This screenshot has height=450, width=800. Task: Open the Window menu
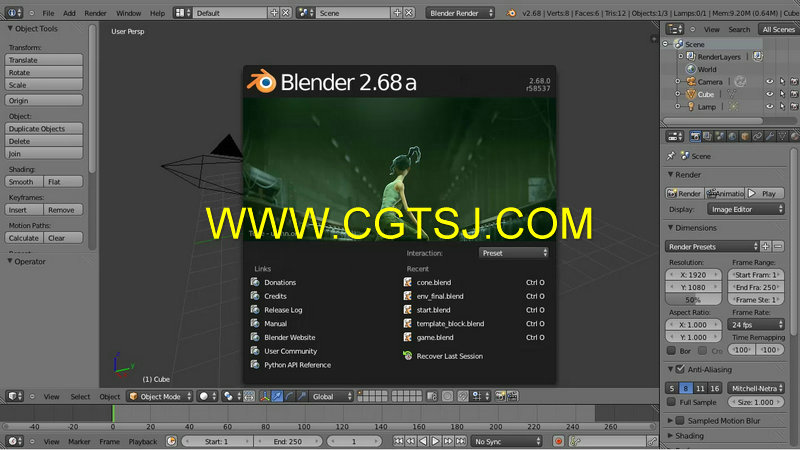(129, 13)
